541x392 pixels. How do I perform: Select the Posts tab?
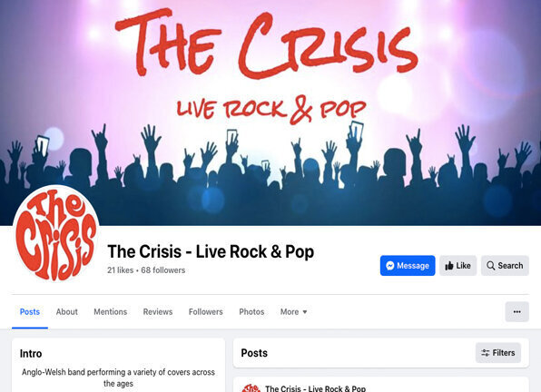click(x=30, y=311)
